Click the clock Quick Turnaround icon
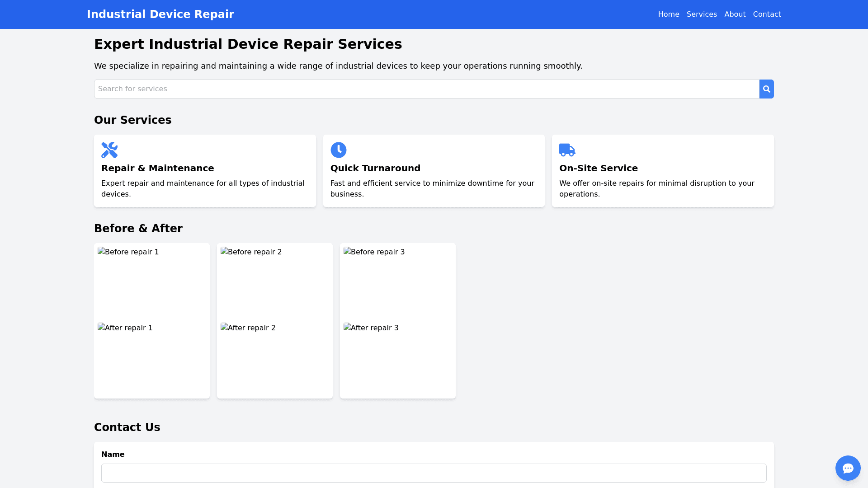Viewport: 868px width, 488px height. (338, 150)
